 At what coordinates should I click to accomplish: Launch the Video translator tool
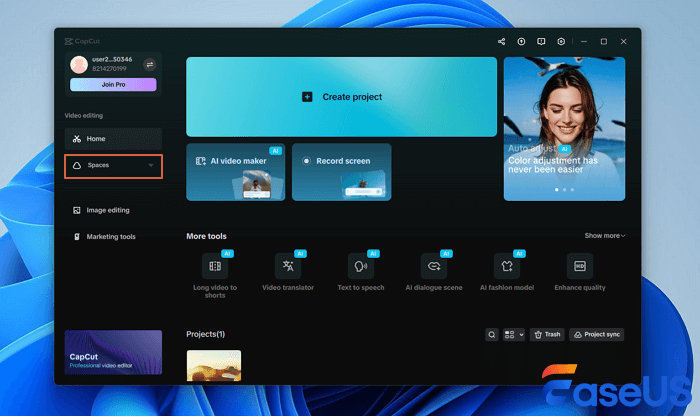point(288,266)
